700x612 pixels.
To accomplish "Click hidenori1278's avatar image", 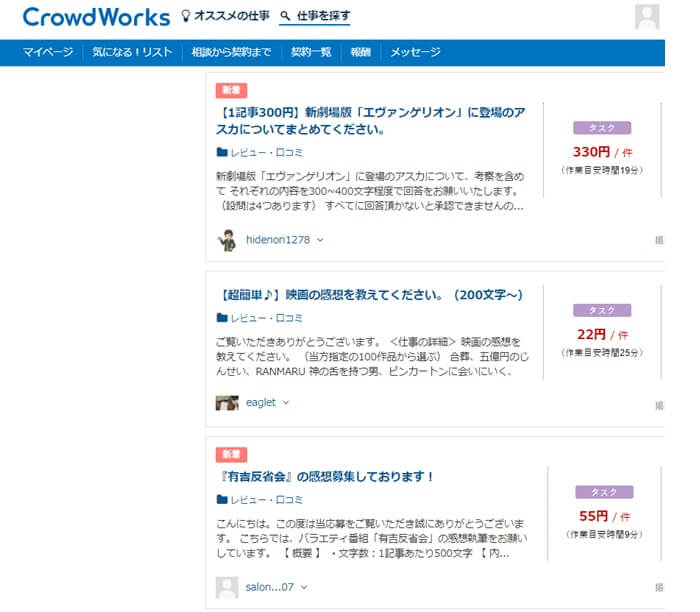I will coord(227,240).
